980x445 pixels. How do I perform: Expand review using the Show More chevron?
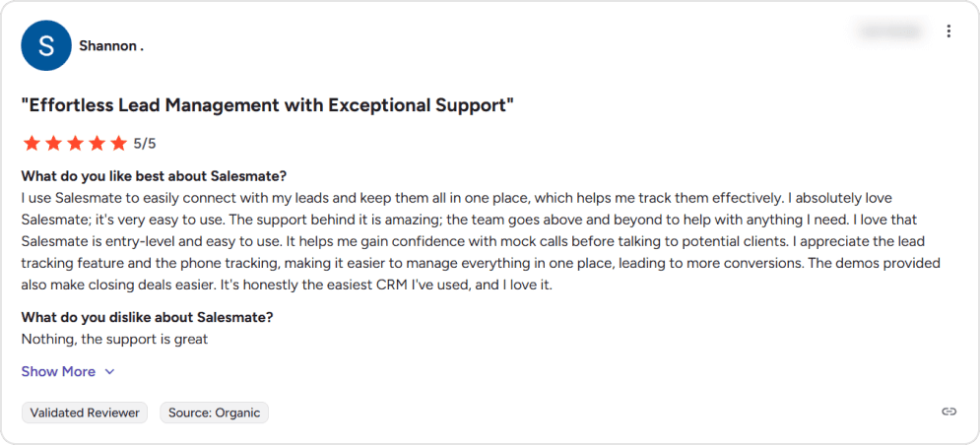[x=109, y=372]
